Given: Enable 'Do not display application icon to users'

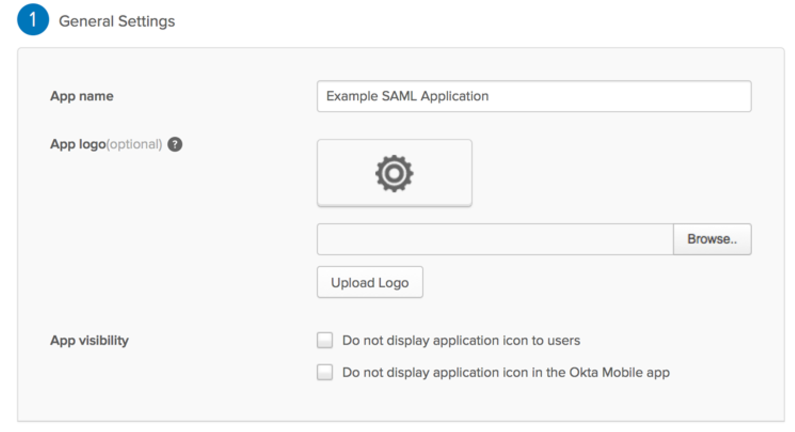Looking at the screenshot, I should click(x=325, y=340).
